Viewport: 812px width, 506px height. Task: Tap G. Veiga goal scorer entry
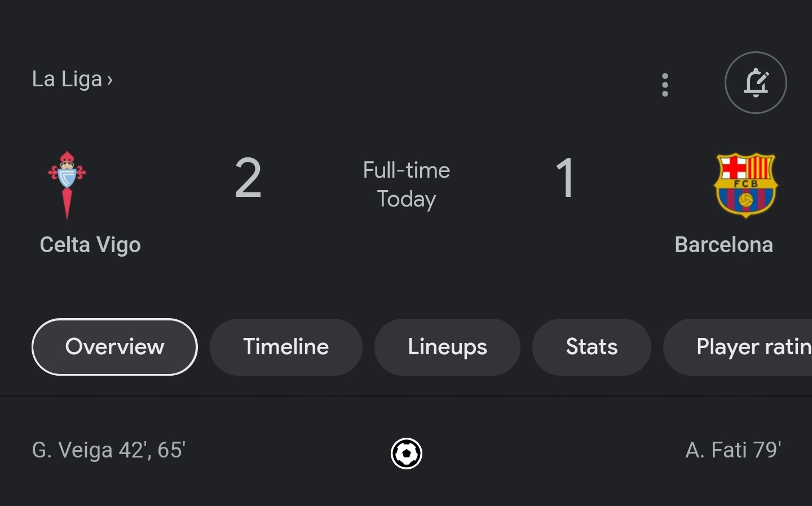pyautogui.click(x=109, y=450)
